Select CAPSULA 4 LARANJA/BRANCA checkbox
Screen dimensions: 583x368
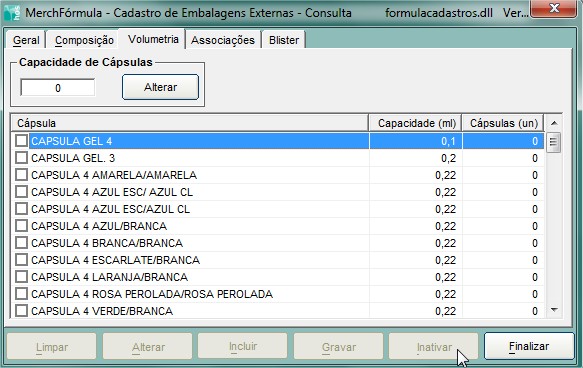[x=21, y=277]
